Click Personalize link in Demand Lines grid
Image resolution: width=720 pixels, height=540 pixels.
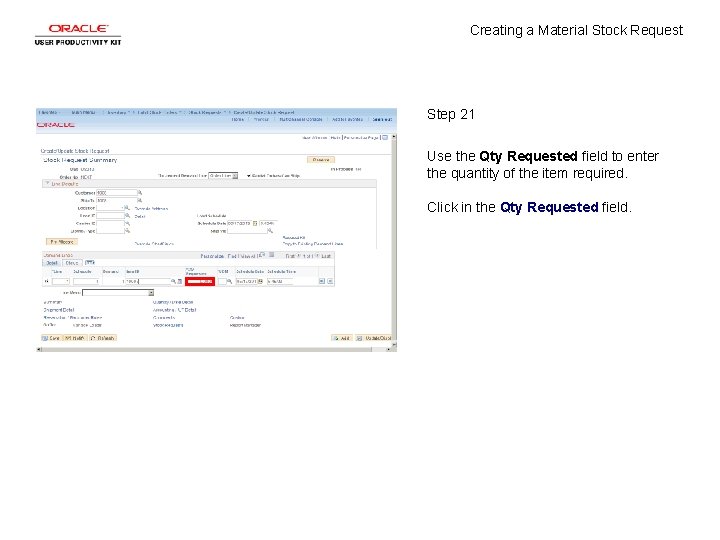click(x=212, y=256)
